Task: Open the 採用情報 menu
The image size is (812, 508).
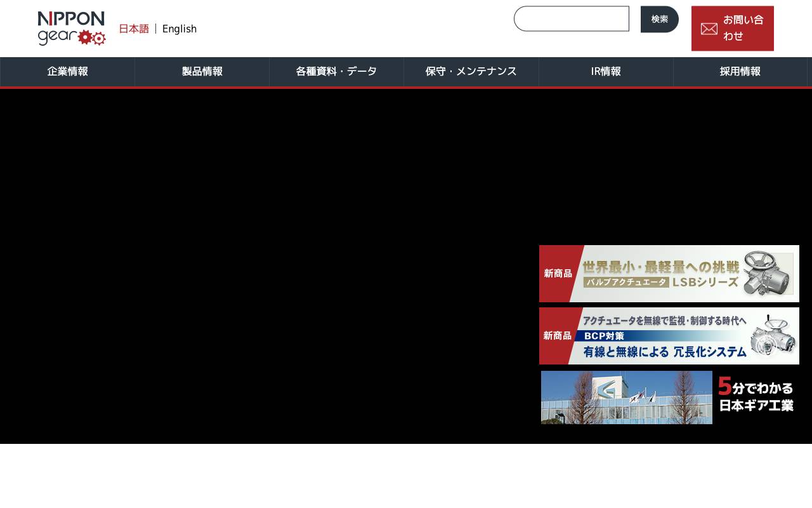Action: (x=740, y=72)
